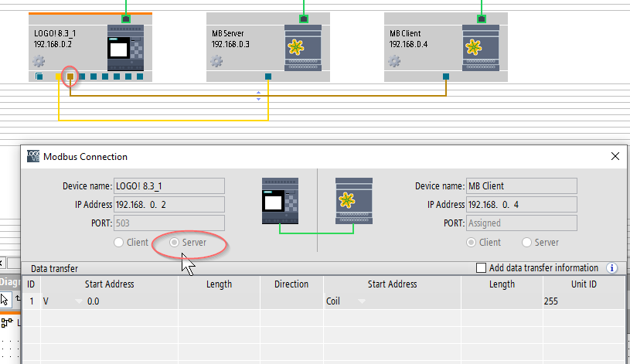The height and width of the screenshot is (364, 630).
Task: Click row ID 1 in data transfer table
Action: point(32,301)
